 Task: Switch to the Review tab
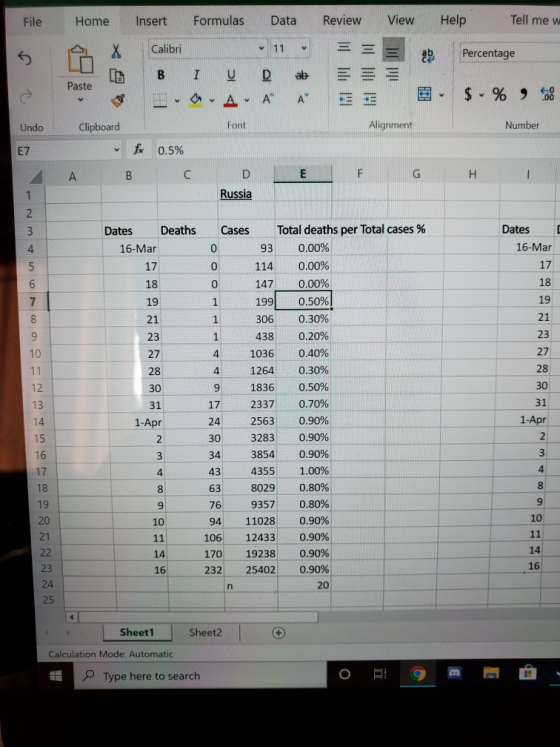point(342,20)
